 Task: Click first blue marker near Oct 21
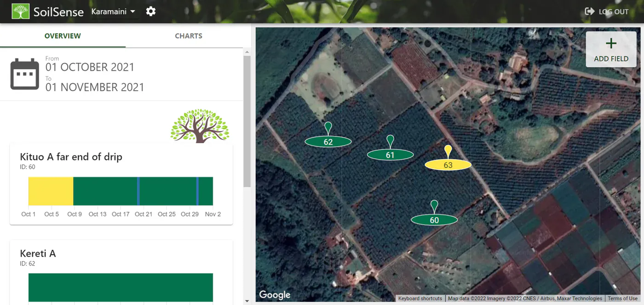[x=138, y=191]
